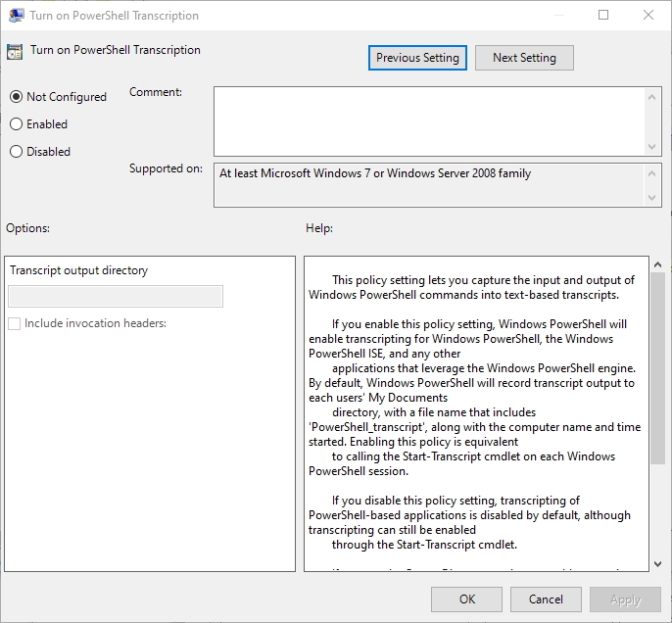Tick the Include invocation headers checkbox
Screen dimensions: 672x623
pyautogui.click(x=14, y=323)
